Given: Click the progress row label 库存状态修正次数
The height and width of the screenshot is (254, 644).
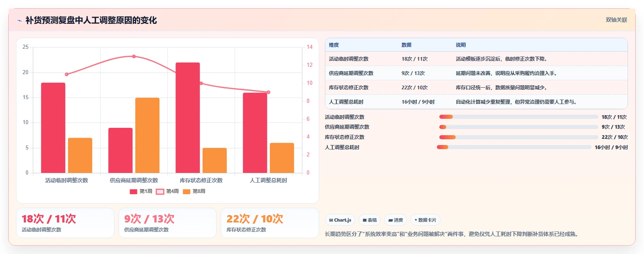Looking at the screenshot, I should (x=345, y=137).
